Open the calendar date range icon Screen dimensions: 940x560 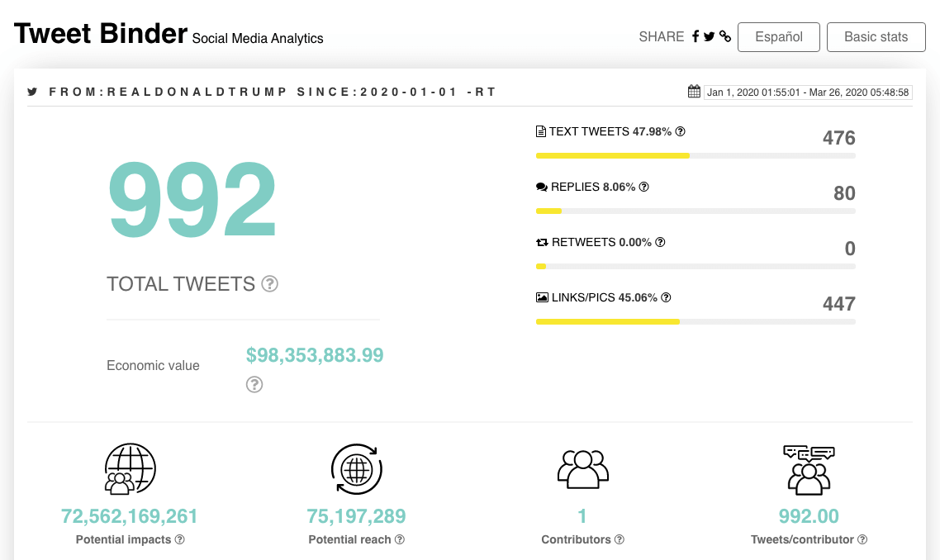(x=694, y=92)
